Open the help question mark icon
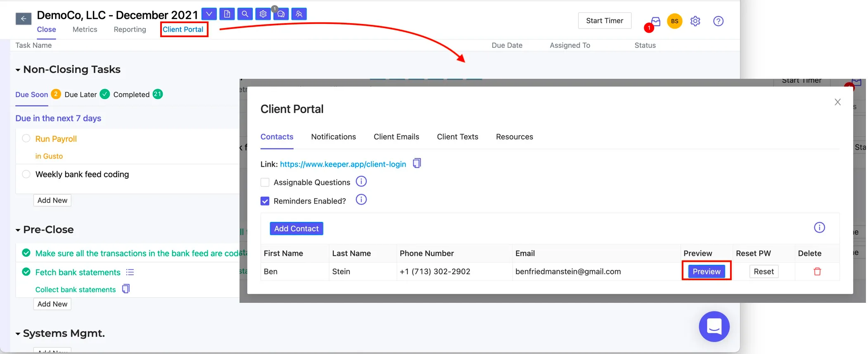 (719, 21)
